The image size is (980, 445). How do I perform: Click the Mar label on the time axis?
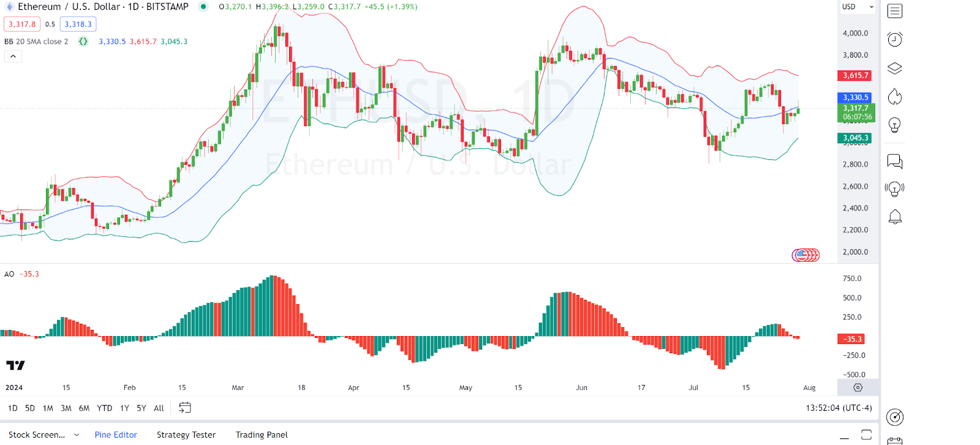[238, 387]
